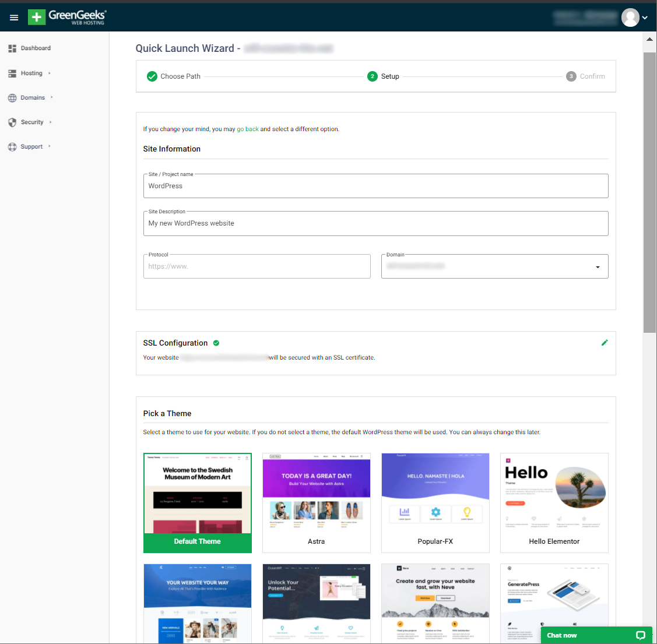Screen dimensions: 657x644
Task: Click Choose Path step checkmark
Action: tap(152, 76)
